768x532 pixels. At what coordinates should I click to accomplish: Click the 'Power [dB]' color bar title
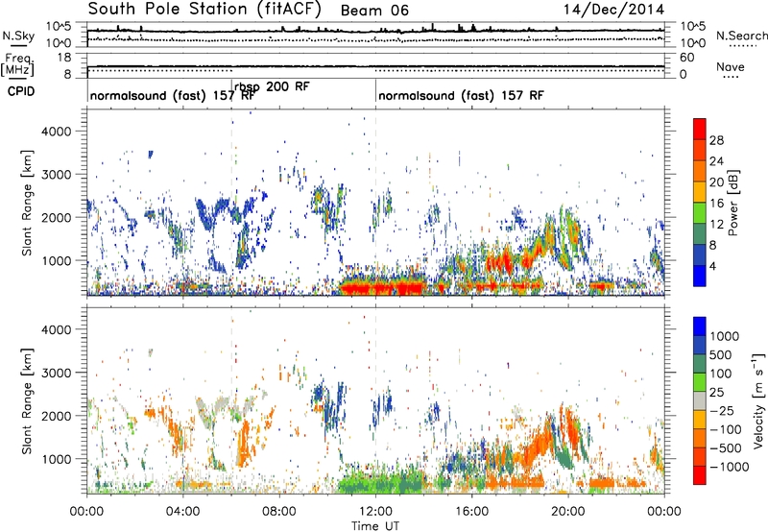[733, 203]
